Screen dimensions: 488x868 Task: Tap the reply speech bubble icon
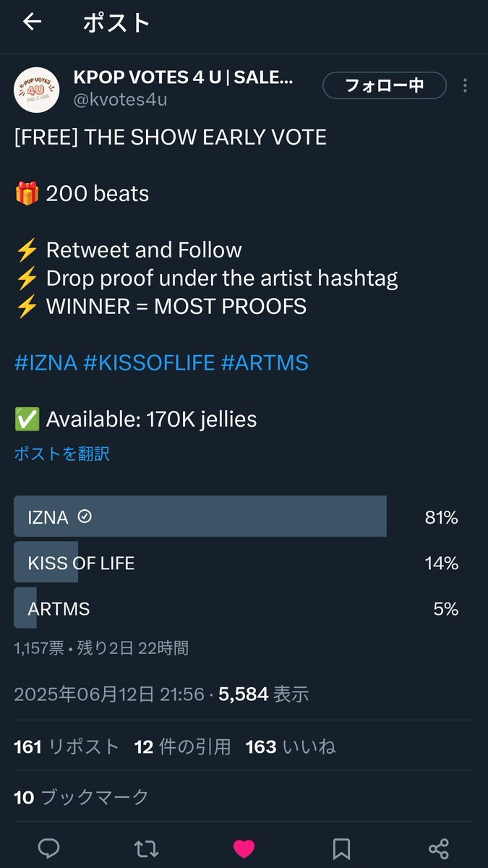pyautogui.click(x=48, y=848)
